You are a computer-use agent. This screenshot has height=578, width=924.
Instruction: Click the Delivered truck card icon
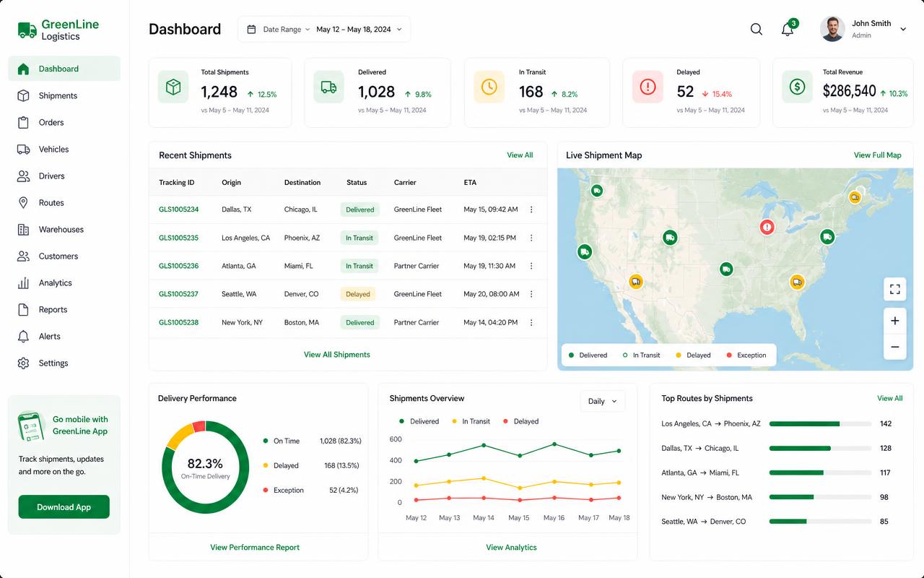coord(328,87)
